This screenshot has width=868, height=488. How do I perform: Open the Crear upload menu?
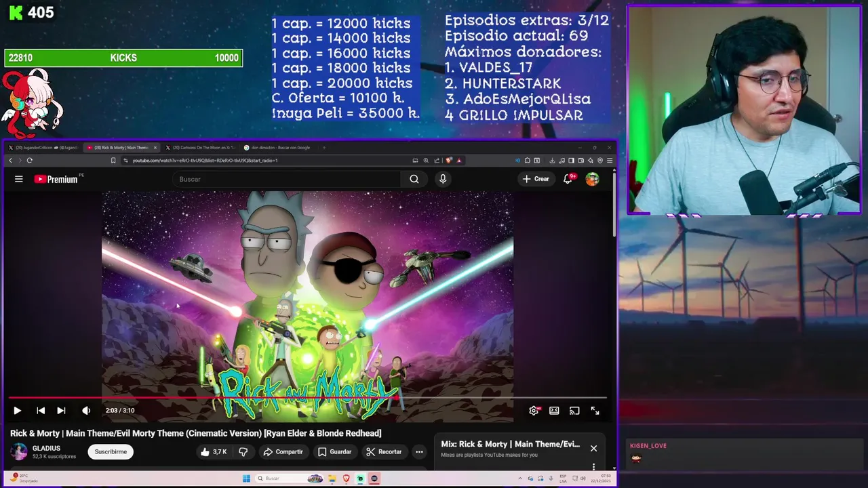536,179
